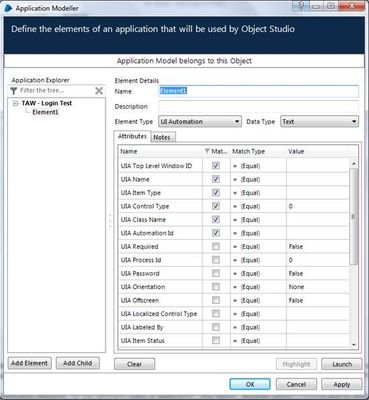369x400 pixels.
Task: Check Match for UIA Offscreen
Action: tap(216, 300)
